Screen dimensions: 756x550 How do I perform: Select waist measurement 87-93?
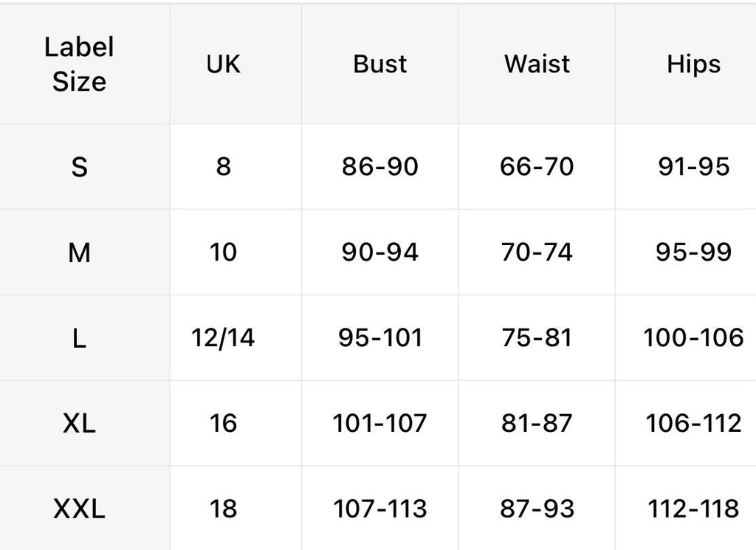[x=537, y=509]
